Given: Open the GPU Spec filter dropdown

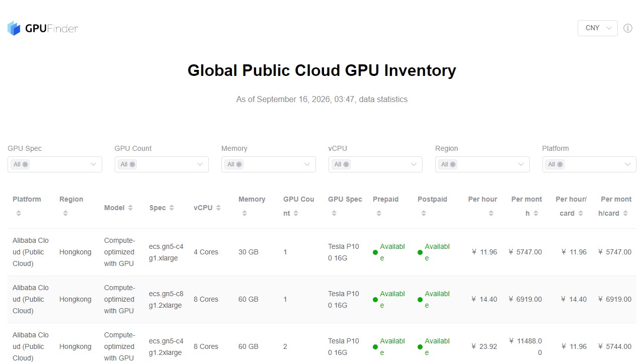Looking at the screenshot, I should point(55,164).
